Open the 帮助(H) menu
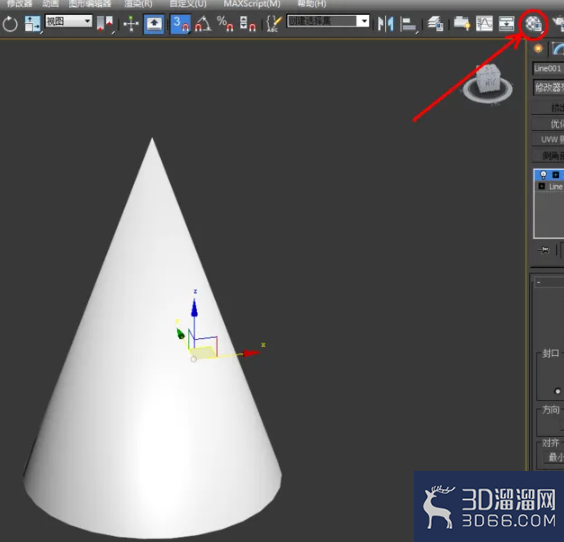The width and height of the screenshot is (564, 542). click(x=312, y=4)
